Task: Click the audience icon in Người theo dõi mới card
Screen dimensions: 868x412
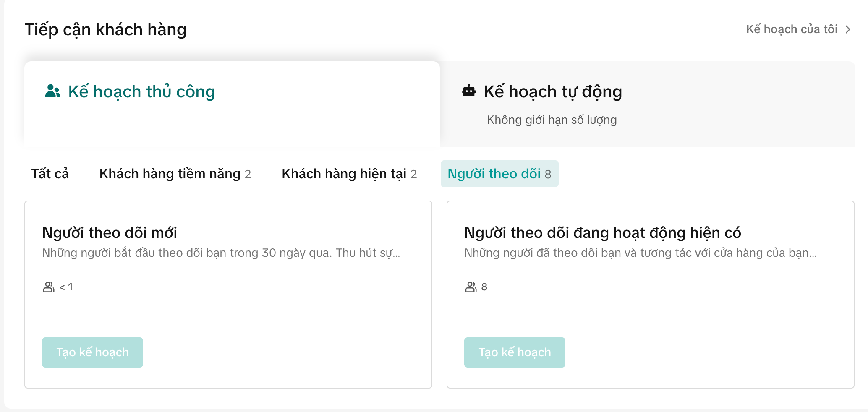Action: click(x=49, y=287)
